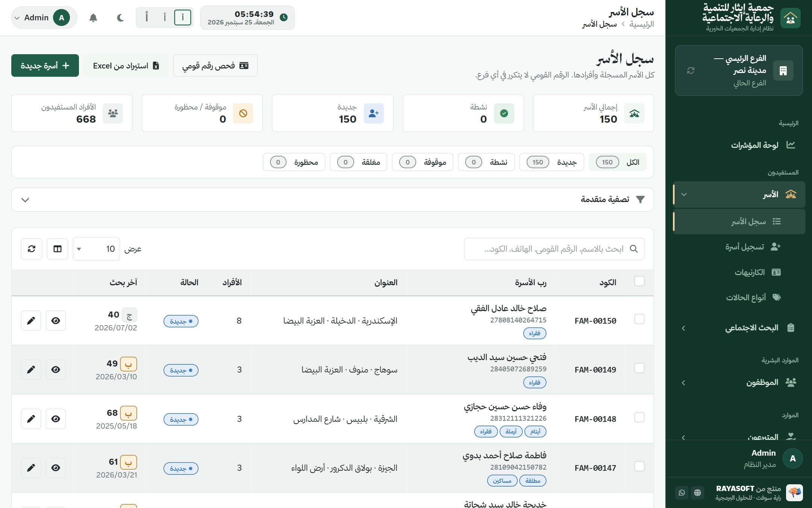Screen dimensions: 812x508
Task: Click the association logo icon
Action: click(790, 18)
